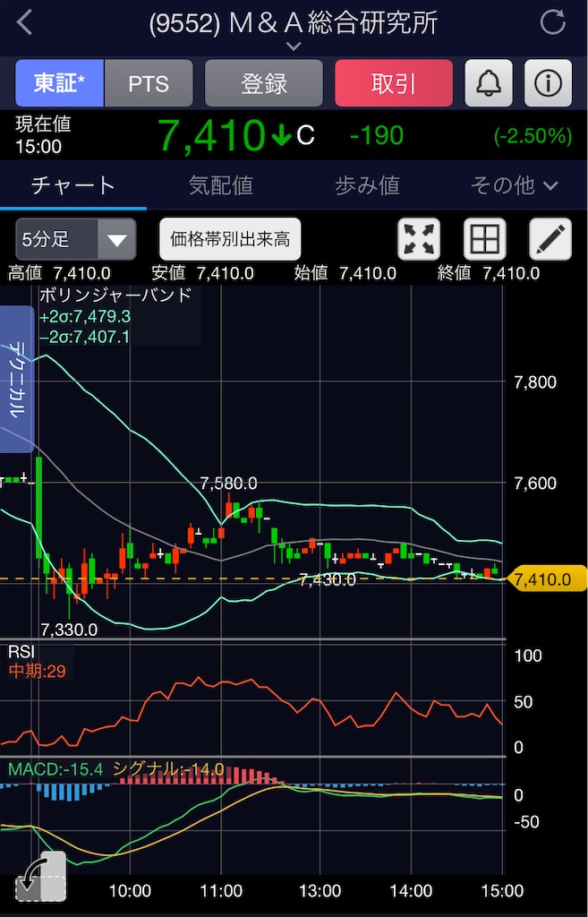Image resolution: width=588 pixels, height=917 pixels.
Task: Tap the 現在値 15:00 label
Action: (x=43, y=135)
